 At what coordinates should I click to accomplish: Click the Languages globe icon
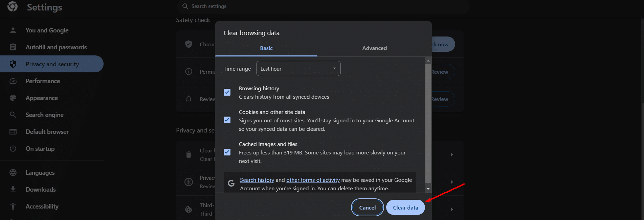point(13,173)
